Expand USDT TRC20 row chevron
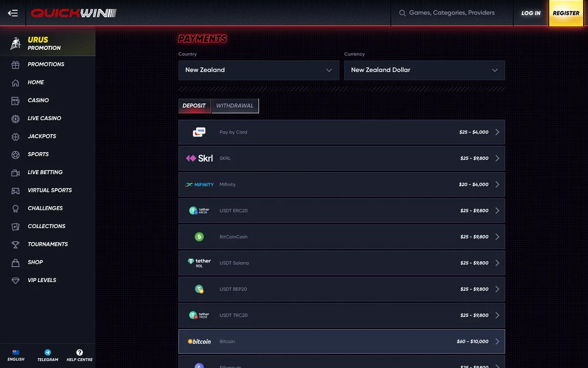 [497, 315]
